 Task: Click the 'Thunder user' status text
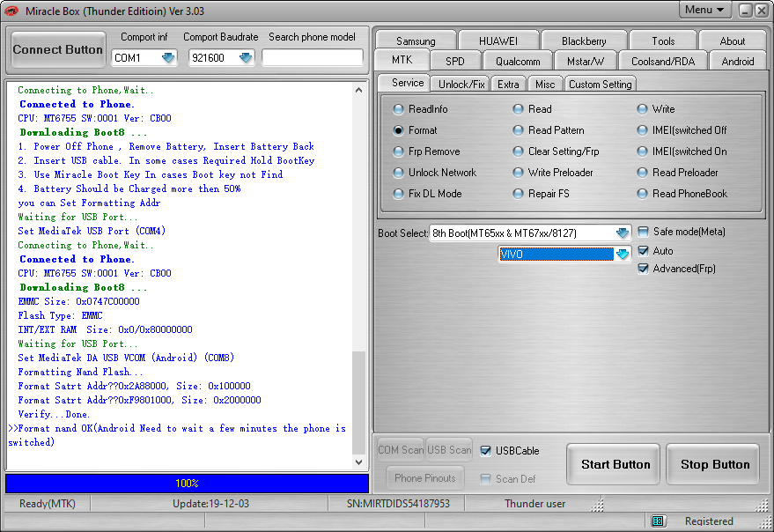pos(535,503)
